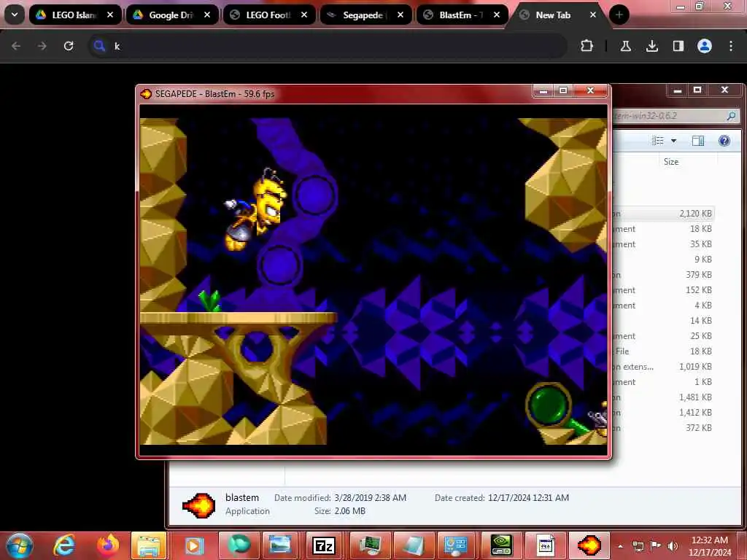
Task: Open Windows Media Player from the taskbar
Action: click(193, 545)
